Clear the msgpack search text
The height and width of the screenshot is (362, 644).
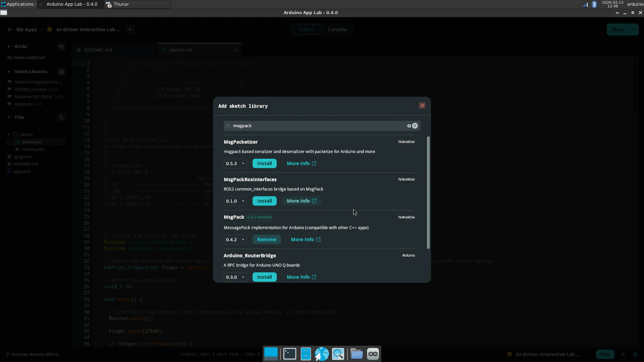(x=415, y=126)
